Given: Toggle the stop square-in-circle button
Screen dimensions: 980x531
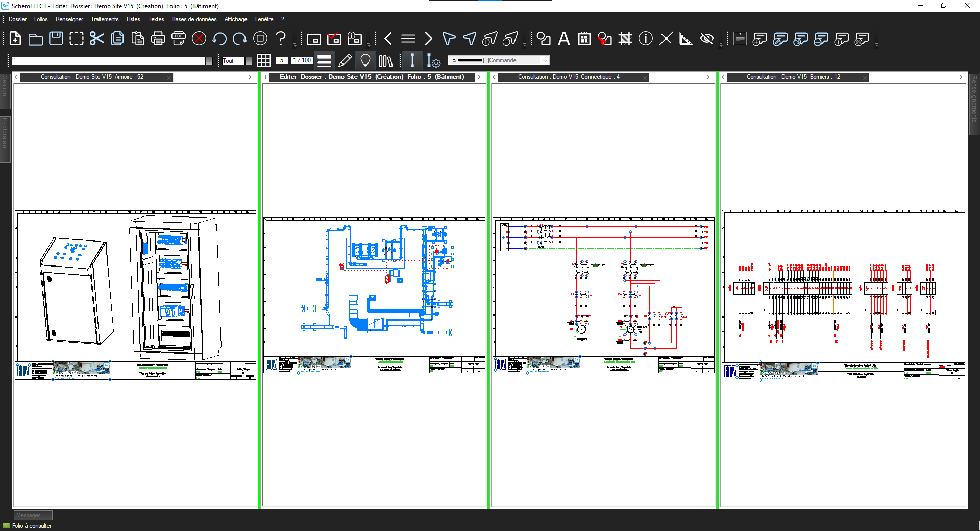Looking at the screenshot, I should click(x=260, y=39).
